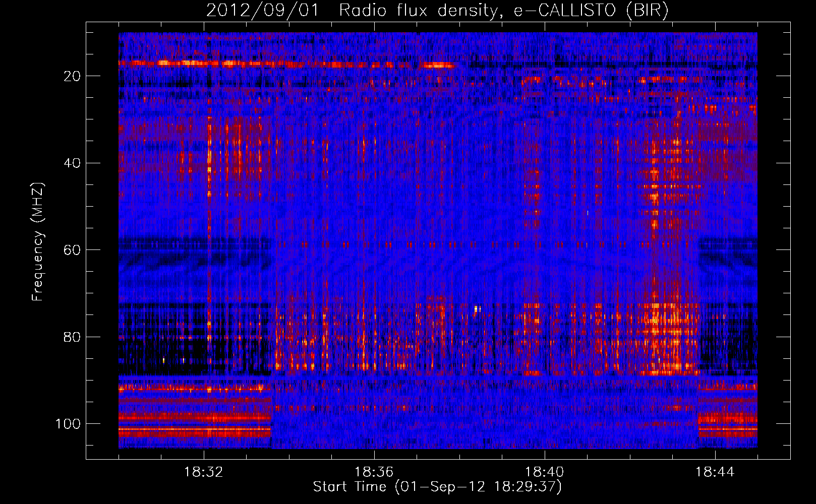Click the frequency tick label '20'
The image size is (816, 504).
[x=72, y=76]
